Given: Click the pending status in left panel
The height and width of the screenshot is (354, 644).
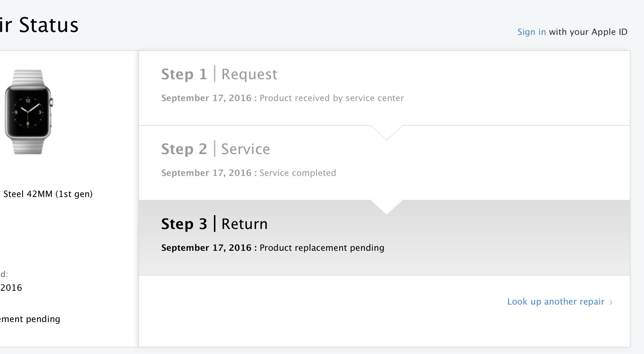Looking at the screenshot, I should click(x=30, y=319).
